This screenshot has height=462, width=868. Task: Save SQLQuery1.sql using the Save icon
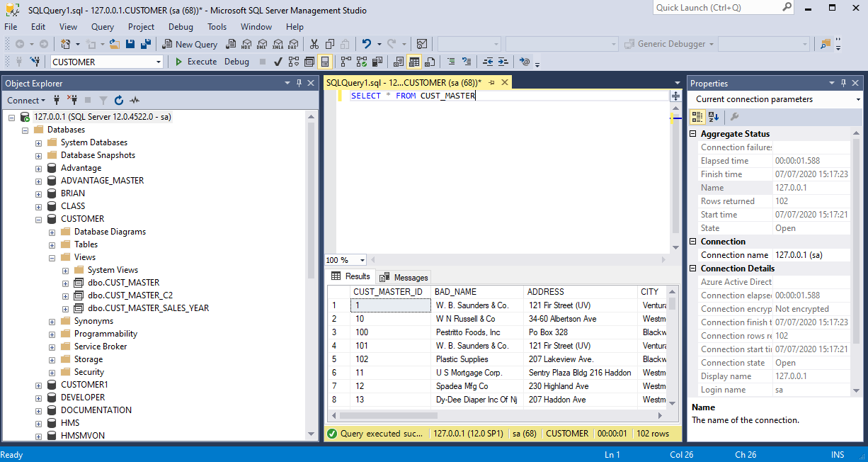click(130, 44)
